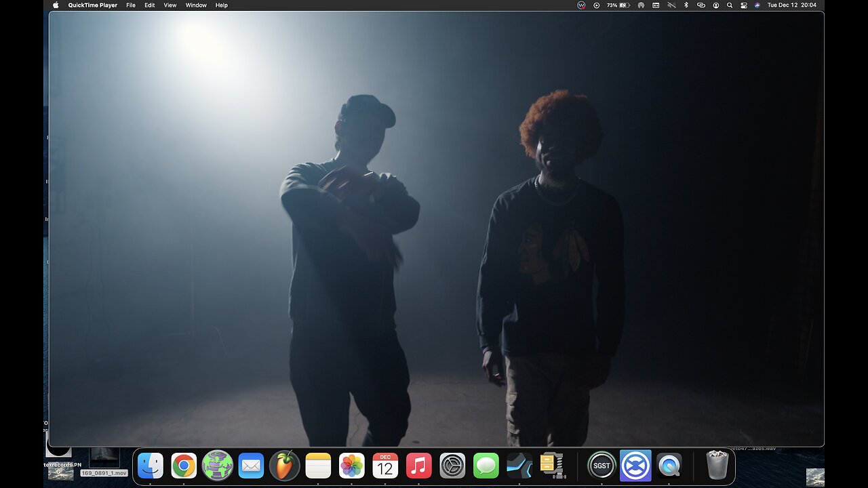Open the File menu

[x=131, y=5]
